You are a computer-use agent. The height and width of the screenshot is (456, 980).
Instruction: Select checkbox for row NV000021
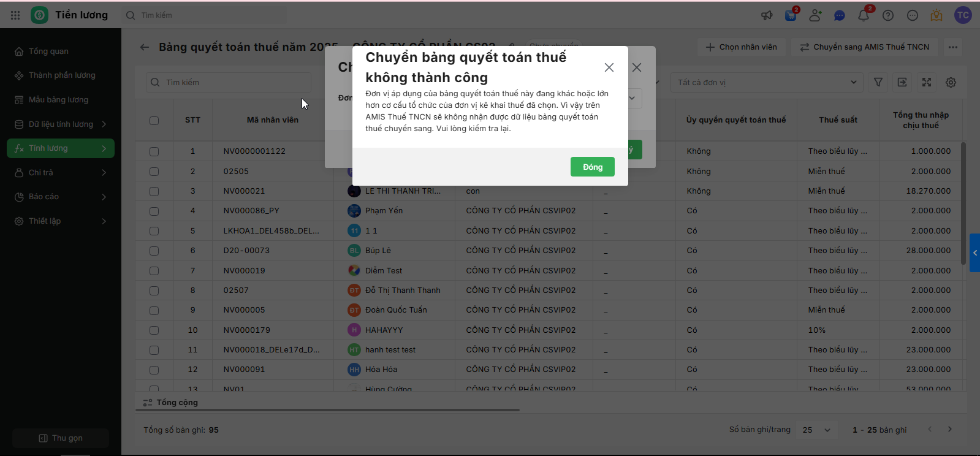coord(154,191)
